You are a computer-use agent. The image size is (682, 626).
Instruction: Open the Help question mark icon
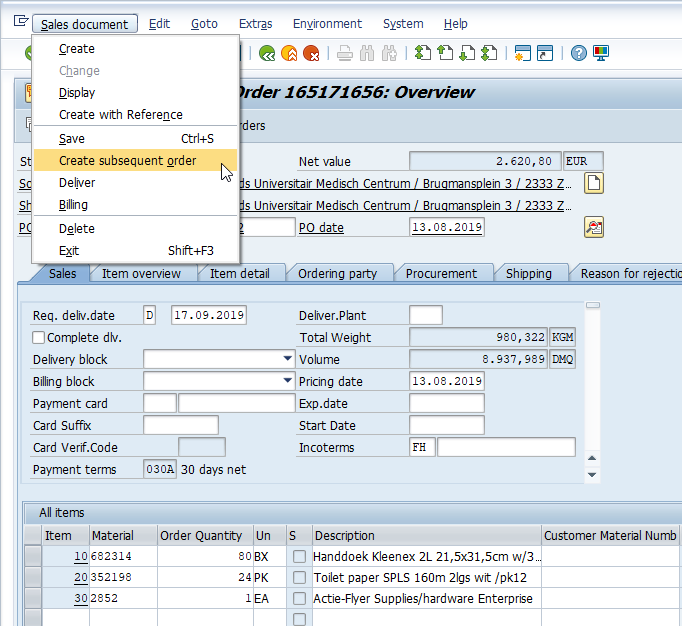[x=578, y=54]
